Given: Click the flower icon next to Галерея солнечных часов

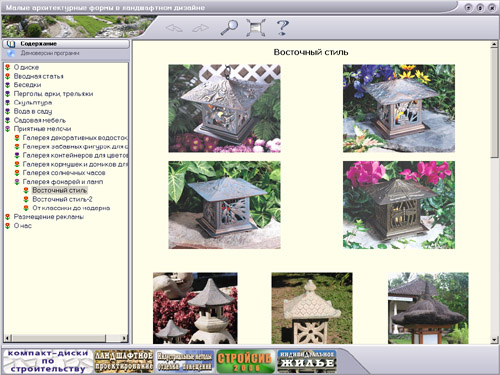Looking at the screenshot, I should tap(17, 173).
